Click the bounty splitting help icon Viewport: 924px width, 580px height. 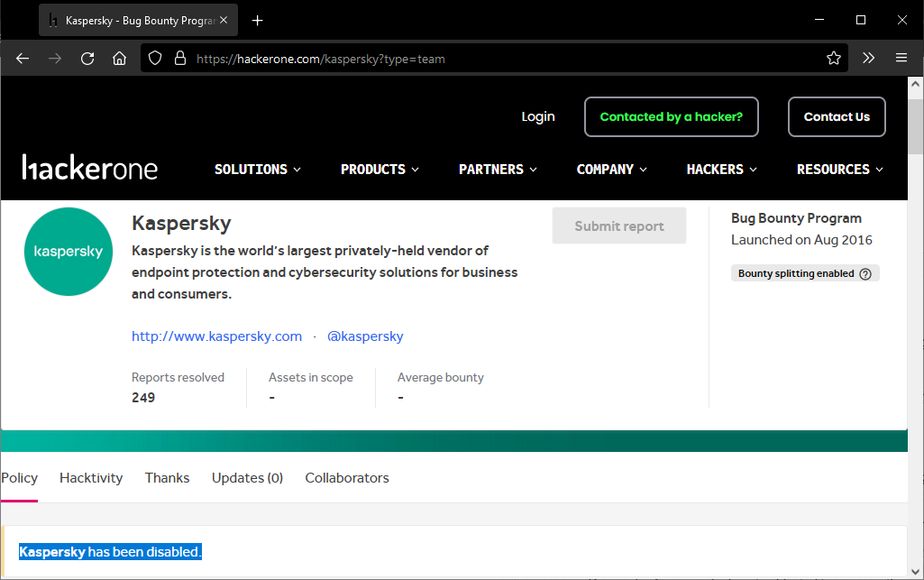point(865,274)
